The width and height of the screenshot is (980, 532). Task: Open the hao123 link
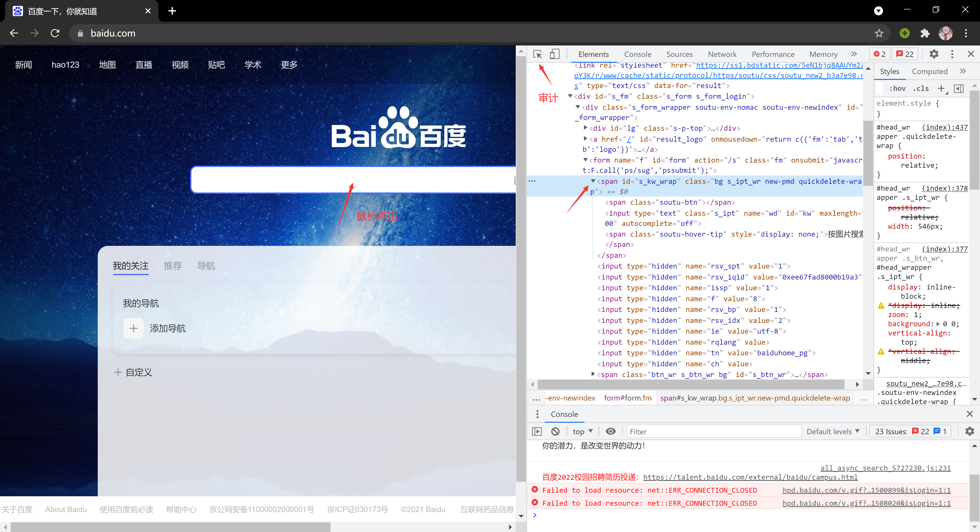click(x=65, y=65)
